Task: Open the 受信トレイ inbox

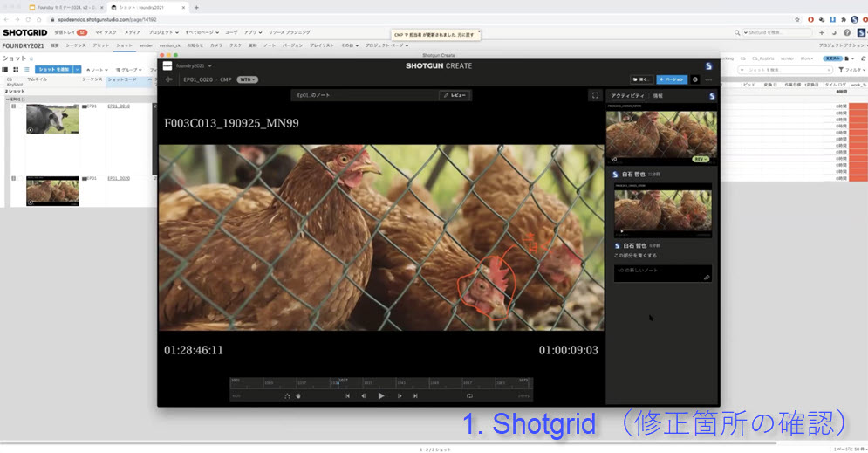Action: [71, 32]
